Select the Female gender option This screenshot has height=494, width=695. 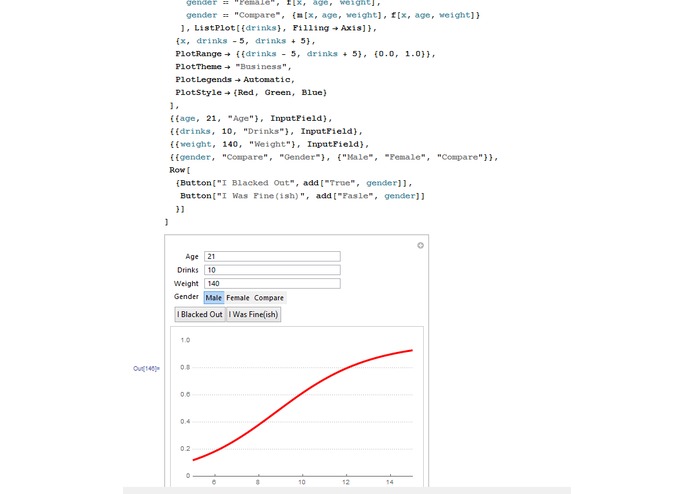pos(238,298)
